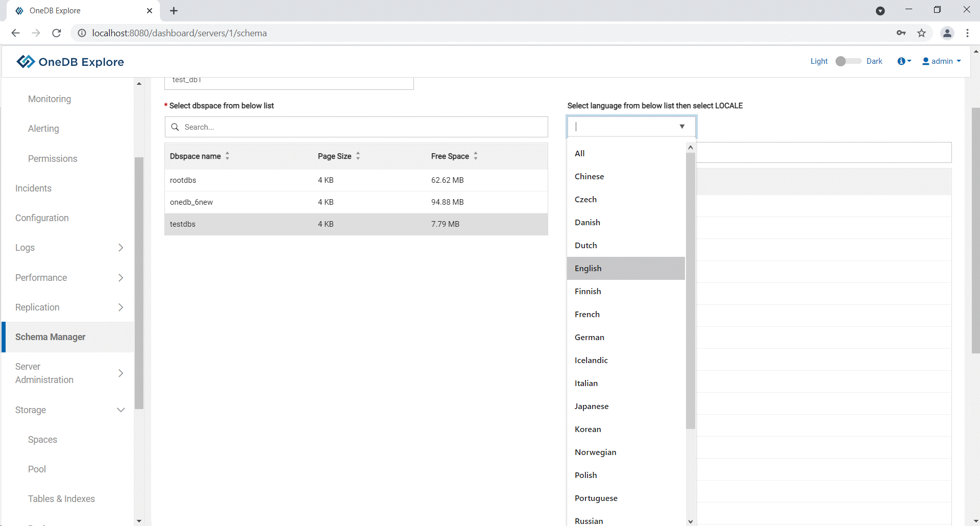980x526 pixels.
Task: Click the browser reload page icon
Action: 57,33
